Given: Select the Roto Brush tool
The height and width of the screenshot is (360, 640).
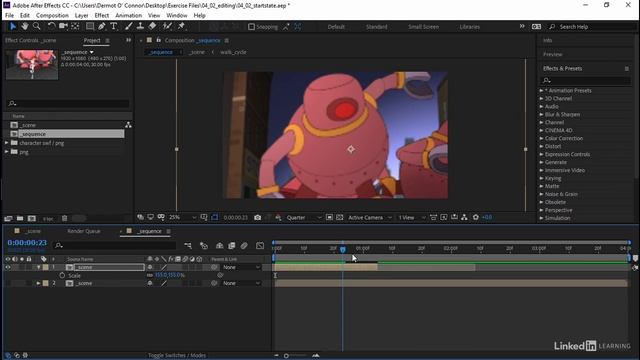Looking at the screenshot, I should point(167,26).
